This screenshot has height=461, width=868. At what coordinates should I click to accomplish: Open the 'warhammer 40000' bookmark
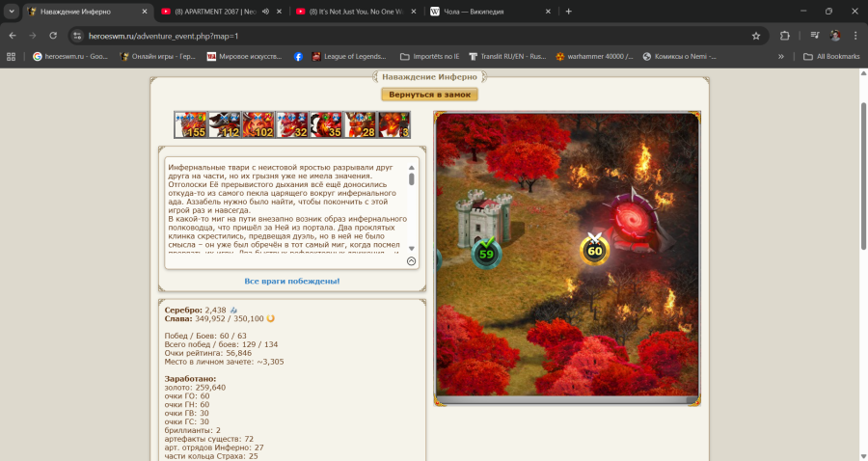pyautogui.click(x=594, y=57)
